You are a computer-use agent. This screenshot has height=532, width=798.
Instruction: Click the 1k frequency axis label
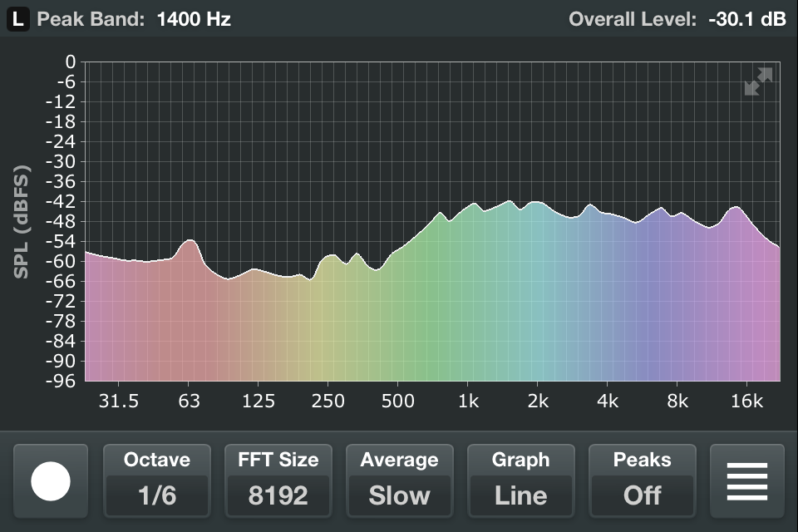coord(468,401)
